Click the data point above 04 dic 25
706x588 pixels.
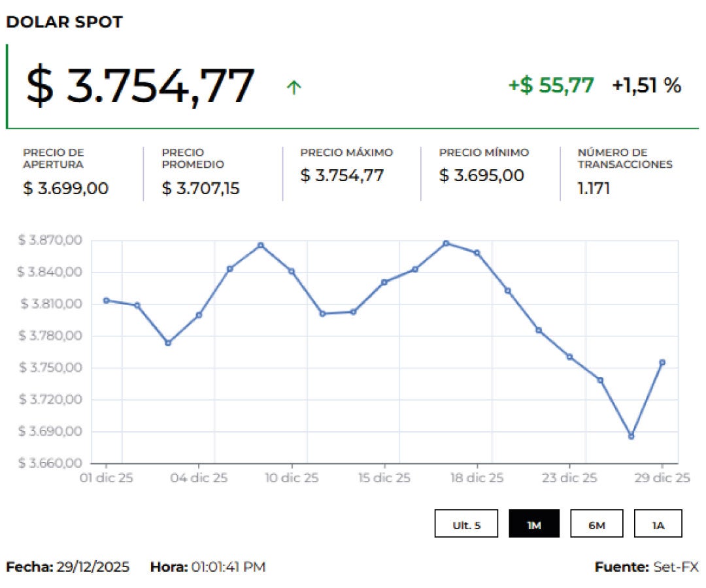199,315
